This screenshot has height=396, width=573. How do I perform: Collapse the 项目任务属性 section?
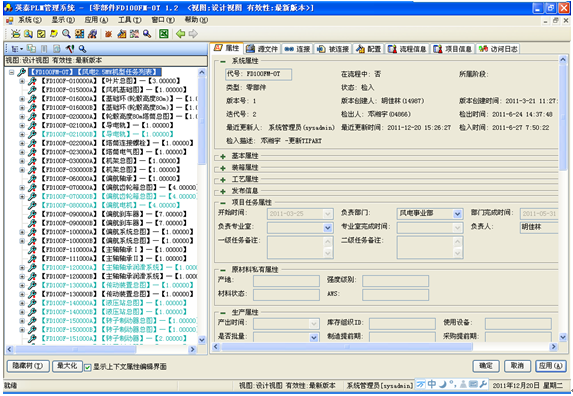point(223,203)
